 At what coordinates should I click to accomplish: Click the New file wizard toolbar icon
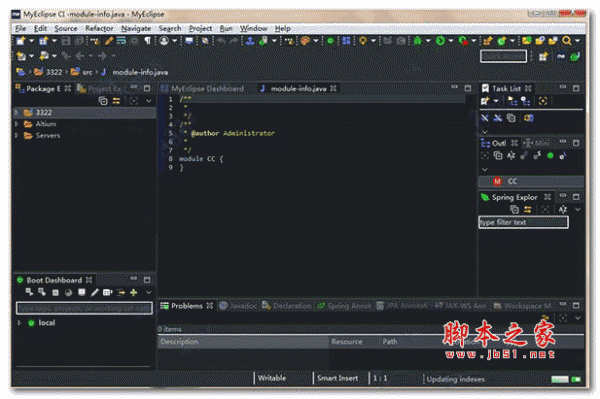pos(21,41)
